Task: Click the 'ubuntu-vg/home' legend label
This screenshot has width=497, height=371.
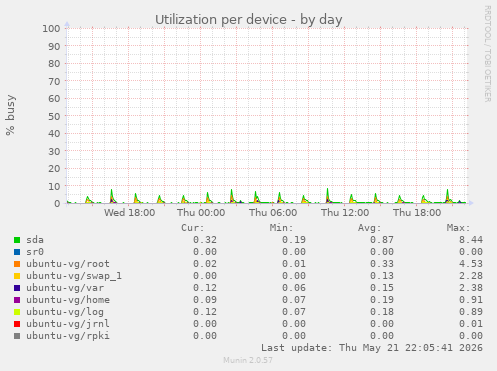Action: click(68, 300)
